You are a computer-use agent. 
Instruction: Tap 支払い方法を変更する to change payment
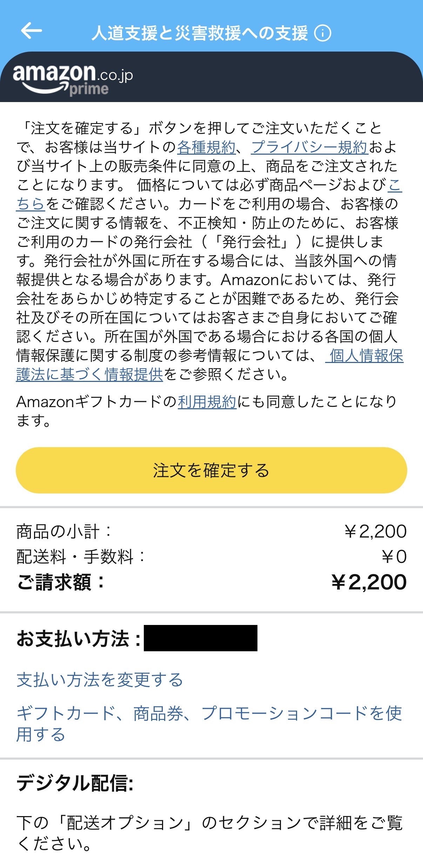point(100,680)
